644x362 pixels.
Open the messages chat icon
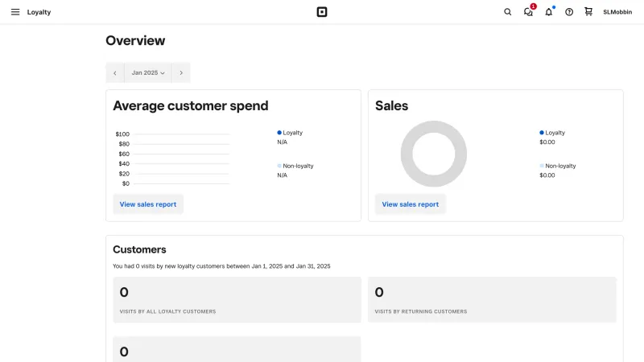coord(528,12)
